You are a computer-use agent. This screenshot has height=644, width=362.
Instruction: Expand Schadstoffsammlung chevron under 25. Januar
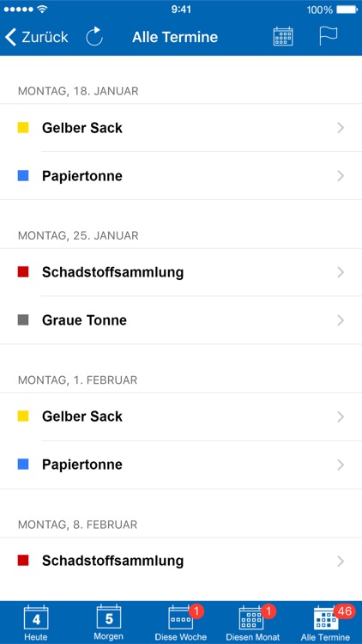(341, 272)
